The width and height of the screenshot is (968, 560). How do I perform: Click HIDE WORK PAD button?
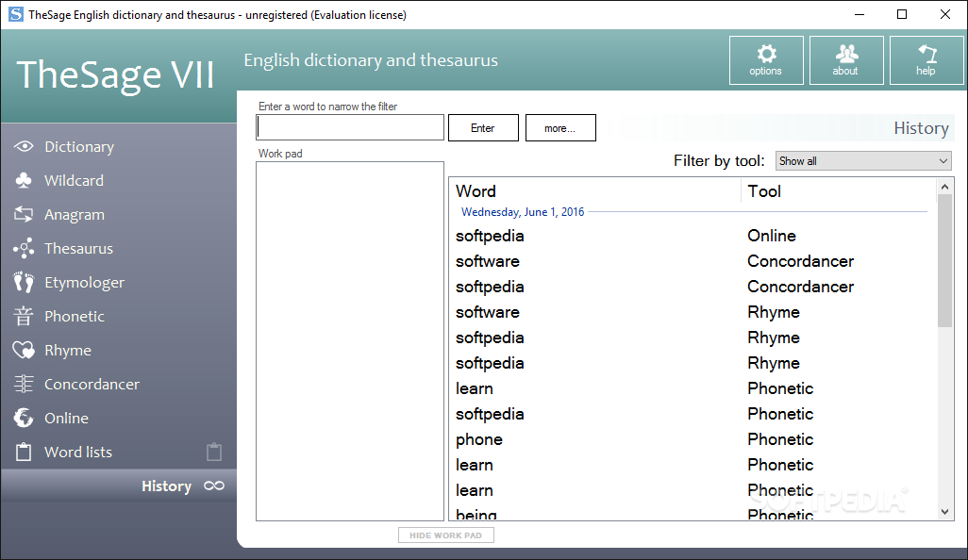click(x=445, y=535)
